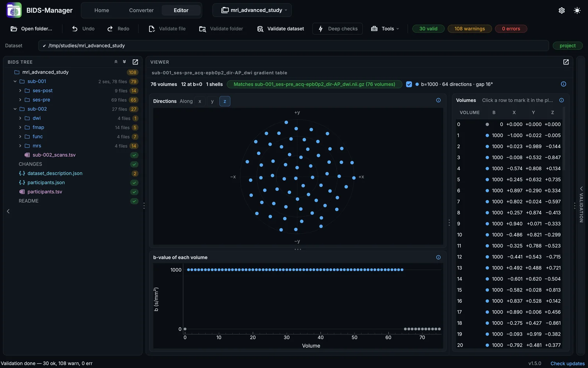
Task: Expand all nodes in BIDS tree
Action: click(x=125, y=62)
